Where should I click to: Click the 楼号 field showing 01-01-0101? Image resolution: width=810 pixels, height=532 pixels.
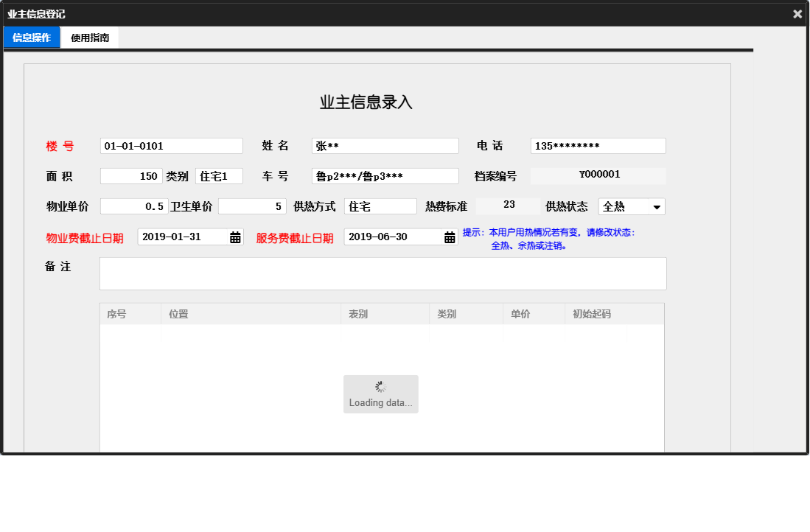pyautogui.click(x=171, y=145)
